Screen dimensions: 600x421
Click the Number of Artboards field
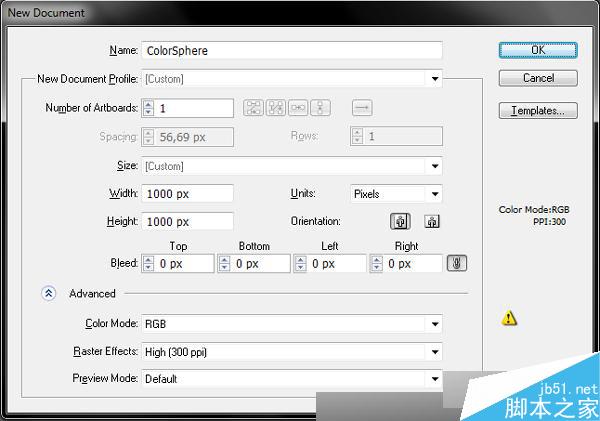[194, 108]
